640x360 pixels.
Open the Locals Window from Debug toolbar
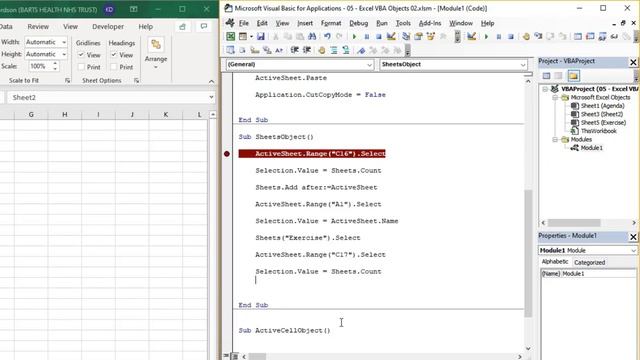(x=578, y=36)
